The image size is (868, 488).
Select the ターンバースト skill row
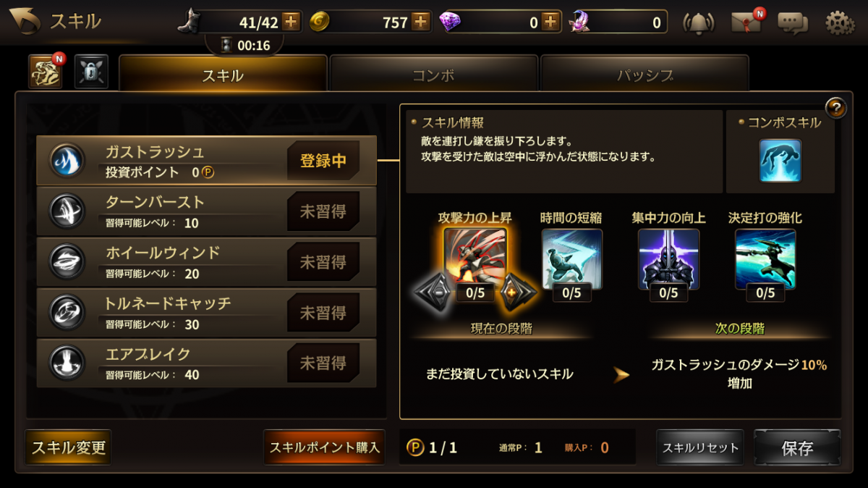click(x=206, y=211)
